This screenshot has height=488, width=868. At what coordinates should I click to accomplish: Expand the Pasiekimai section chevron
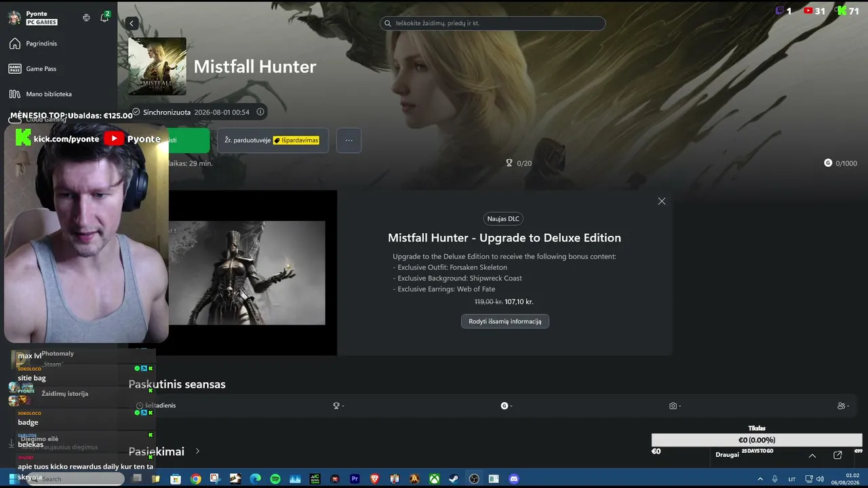[x=197, y=451]
